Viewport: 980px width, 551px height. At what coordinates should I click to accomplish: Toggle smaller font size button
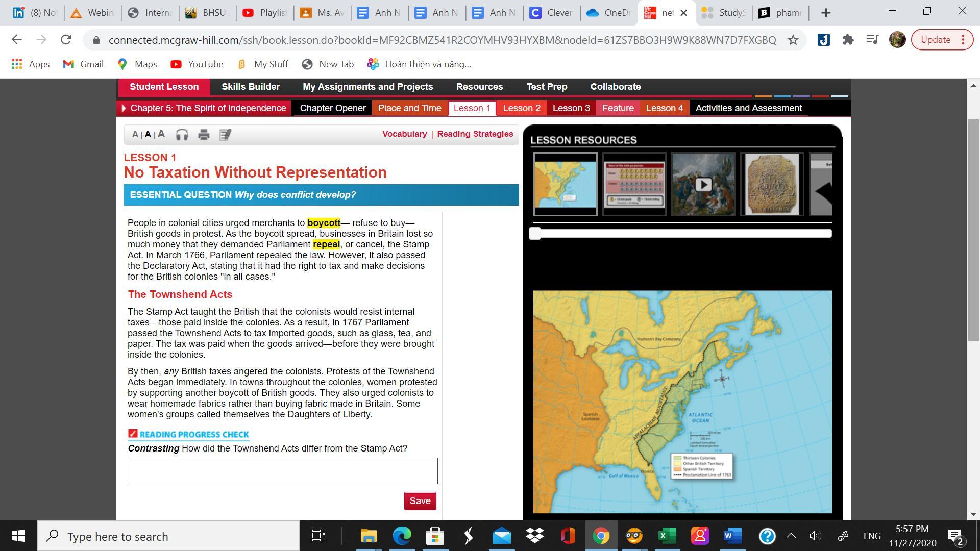tap(135, 134)
